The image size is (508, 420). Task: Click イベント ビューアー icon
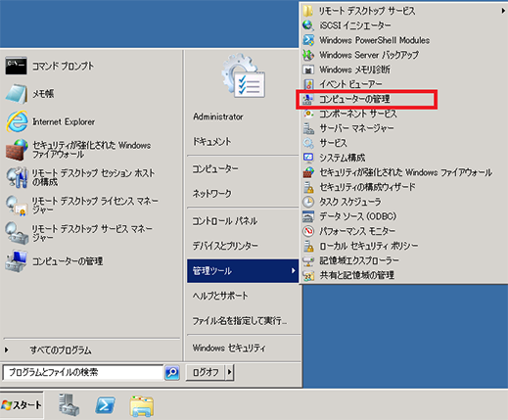tap(308, 84)
